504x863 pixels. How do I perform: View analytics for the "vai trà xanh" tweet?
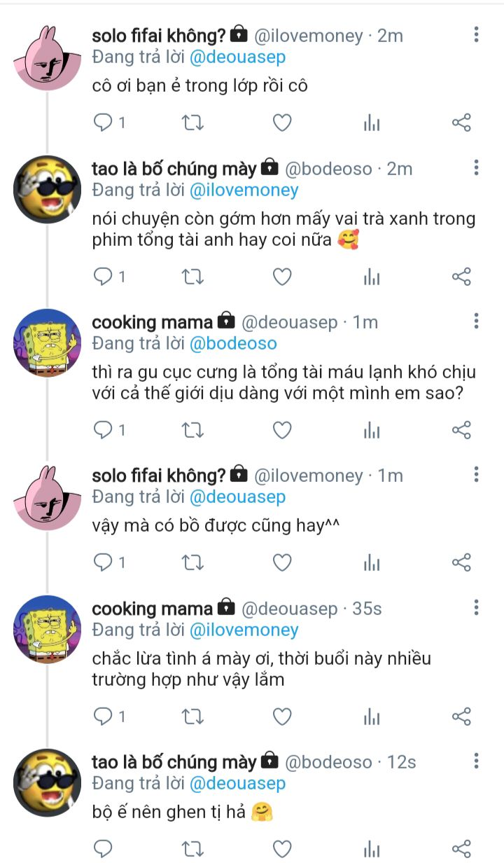[371, 277]
